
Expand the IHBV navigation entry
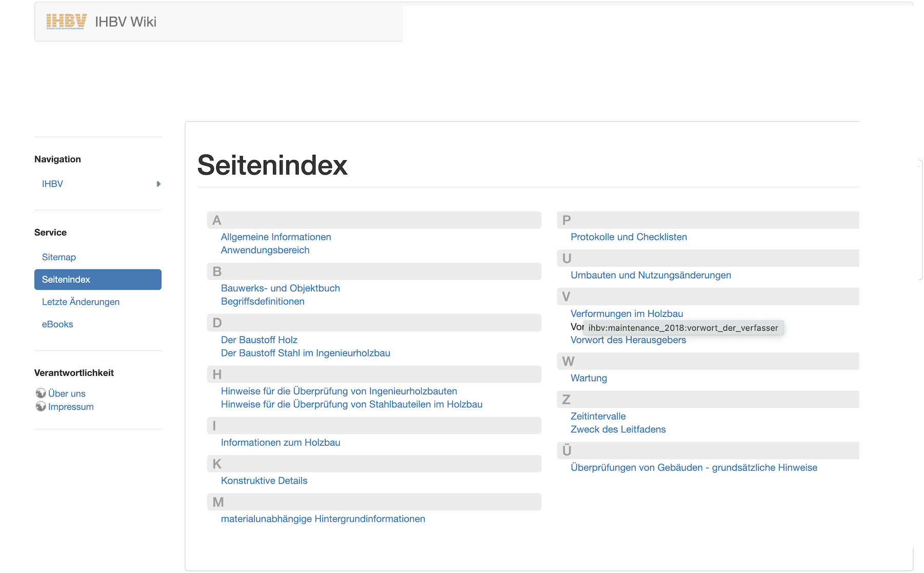(x=158, y=184)
